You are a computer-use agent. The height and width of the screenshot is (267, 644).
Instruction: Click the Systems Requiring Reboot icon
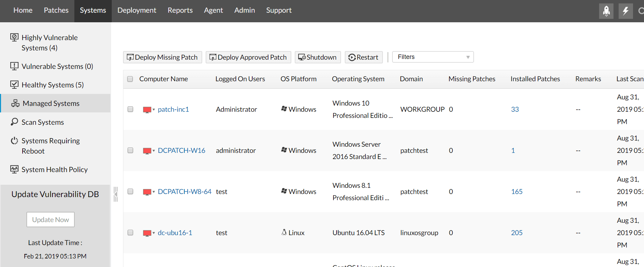[x=14, y=141]
